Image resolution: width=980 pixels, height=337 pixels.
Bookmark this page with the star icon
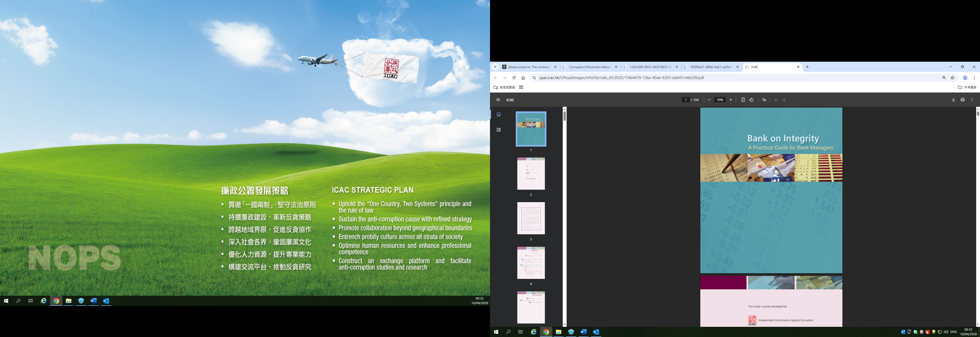(x=953, y=78)
